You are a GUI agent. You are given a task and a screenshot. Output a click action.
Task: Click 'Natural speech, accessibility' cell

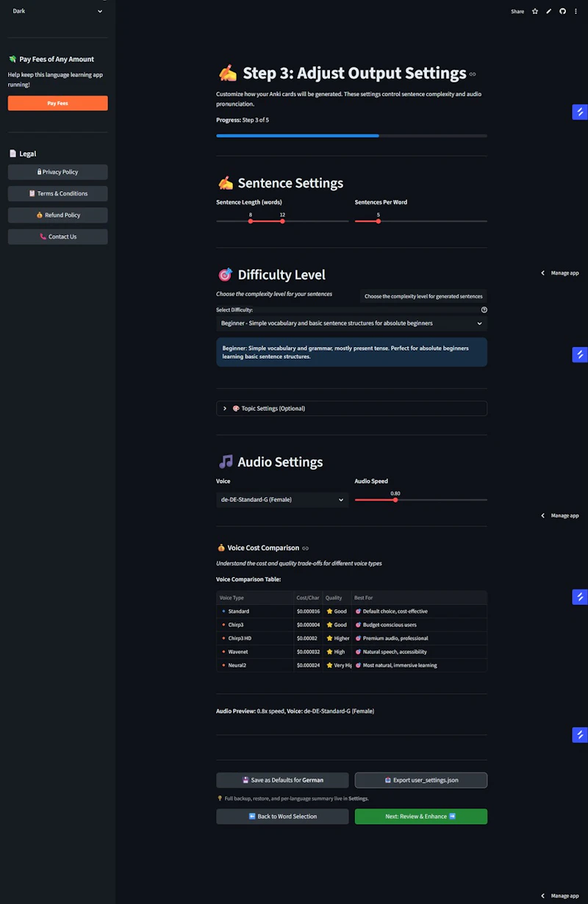(x=418, y=652)
